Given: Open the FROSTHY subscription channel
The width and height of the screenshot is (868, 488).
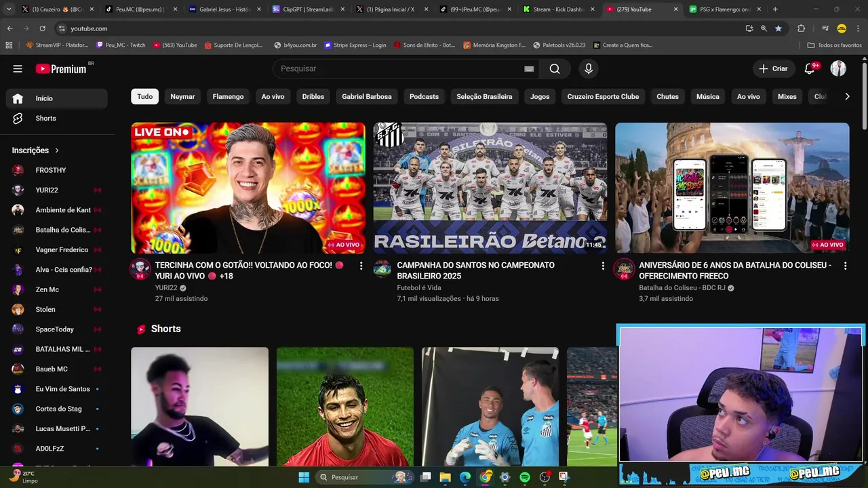Looking at the screenshot, I should coord(57,170).
